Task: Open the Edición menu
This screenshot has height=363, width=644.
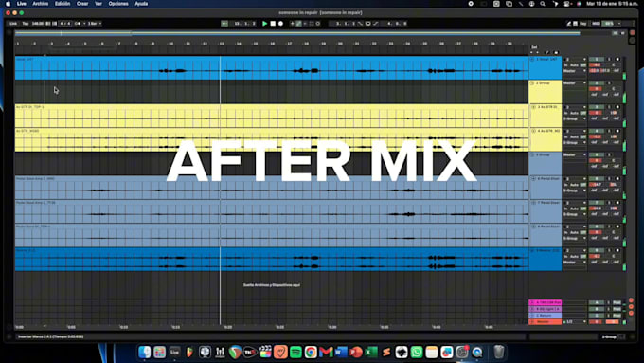Action: coord(63,3)
